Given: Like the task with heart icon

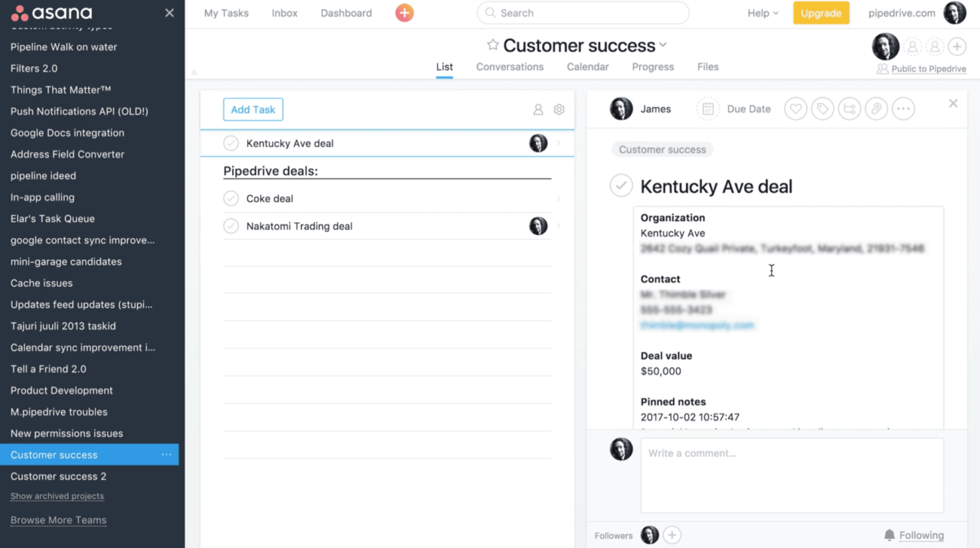Looking at the screenshot, I should click(795, 109).
